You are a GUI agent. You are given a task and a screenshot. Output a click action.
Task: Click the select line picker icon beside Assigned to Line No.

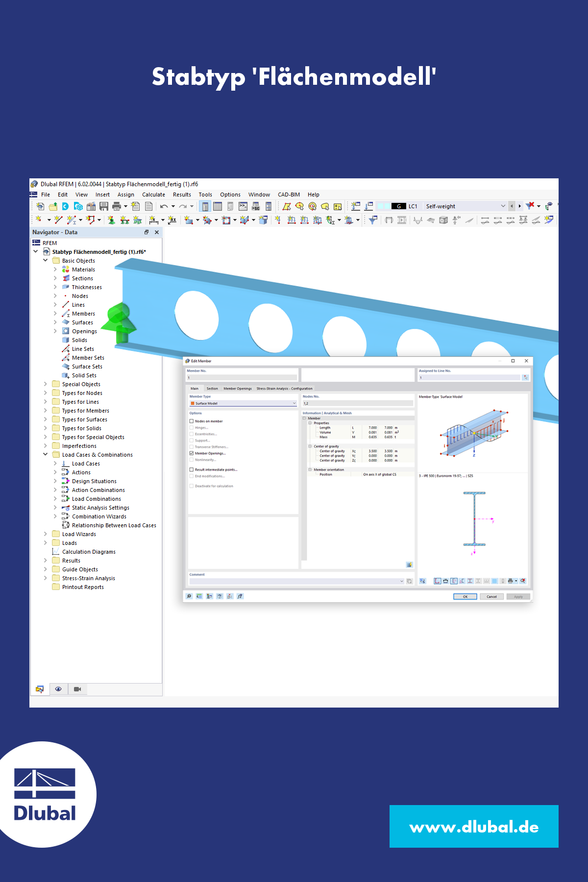(526, 377)
